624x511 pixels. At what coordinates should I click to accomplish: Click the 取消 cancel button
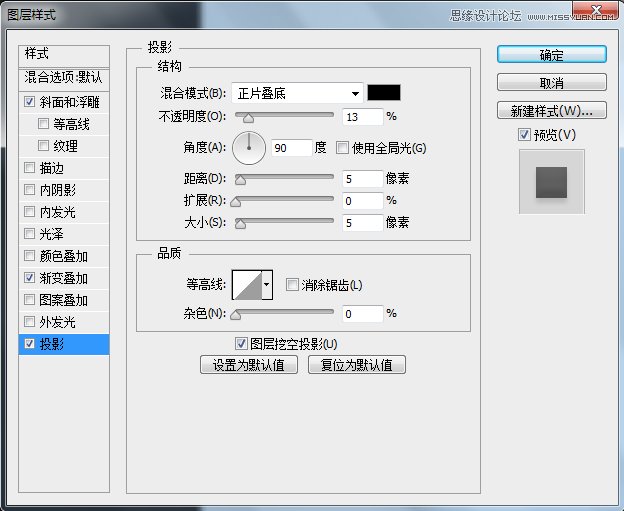coord(552,83)
